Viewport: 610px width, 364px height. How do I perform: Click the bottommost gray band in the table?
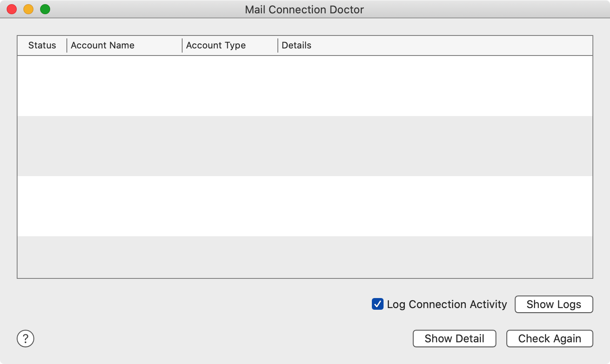click(305, 257)
